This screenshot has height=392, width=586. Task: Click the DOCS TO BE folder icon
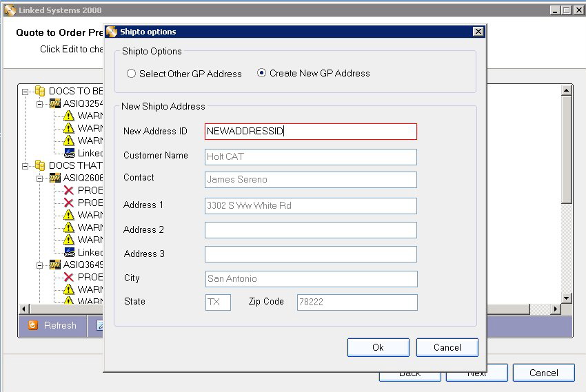[x=40, y=91]
